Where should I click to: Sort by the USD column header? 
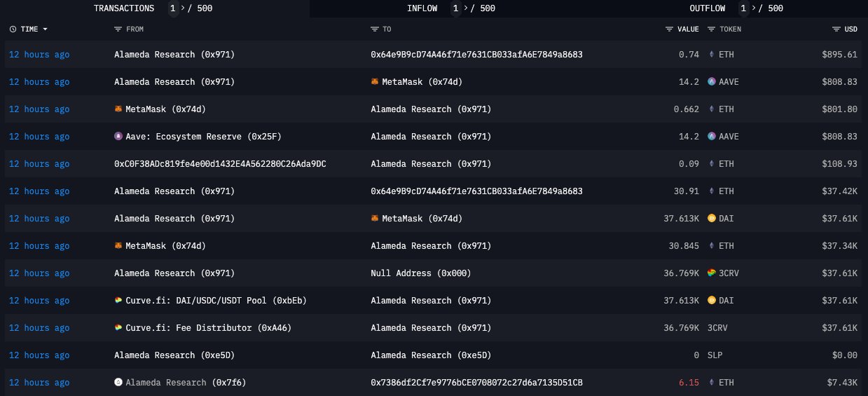click(x=850, y=29)
